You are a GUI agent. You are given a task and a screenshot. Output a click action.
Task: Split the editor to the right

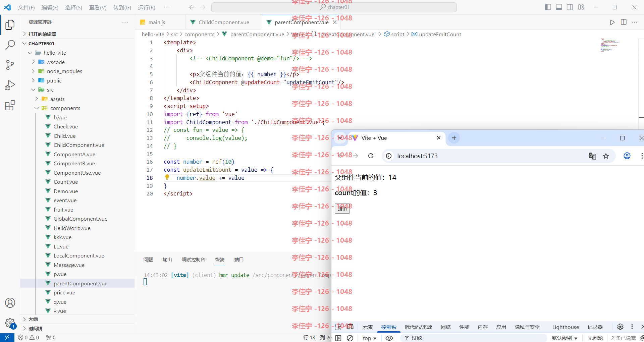click(x=624, y=22)
